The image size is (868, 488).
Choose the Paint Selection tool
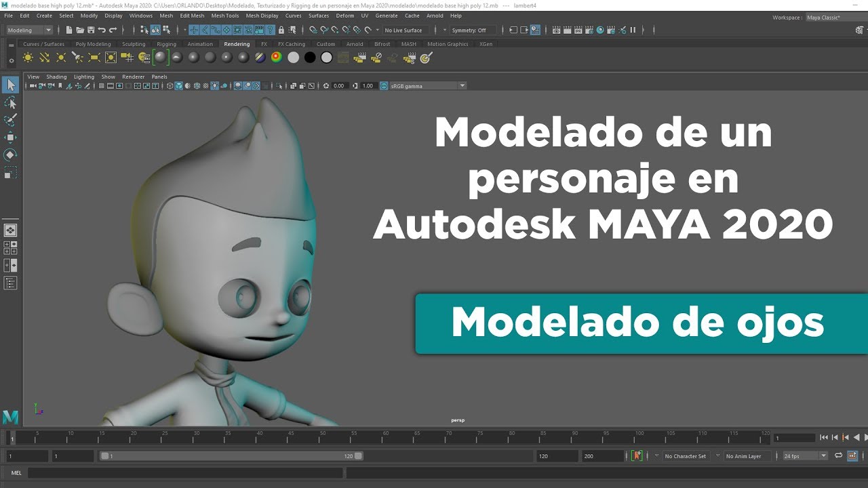point(10,120)
